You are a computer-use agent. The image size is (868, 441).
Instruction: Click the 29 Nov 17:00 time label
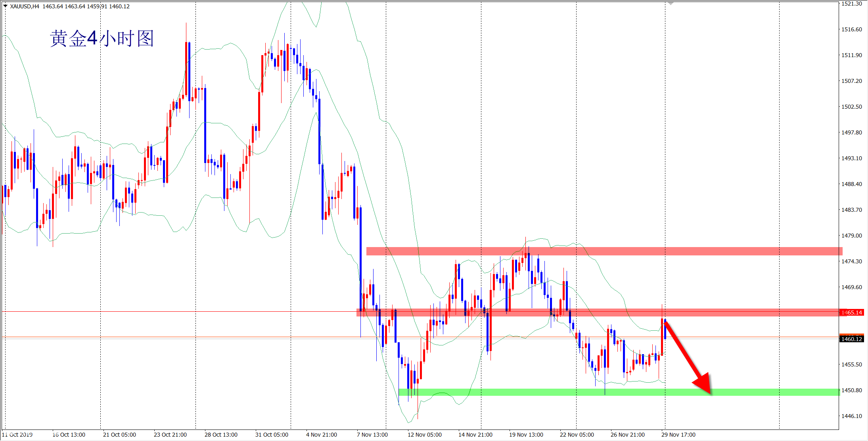coord(678,435)
